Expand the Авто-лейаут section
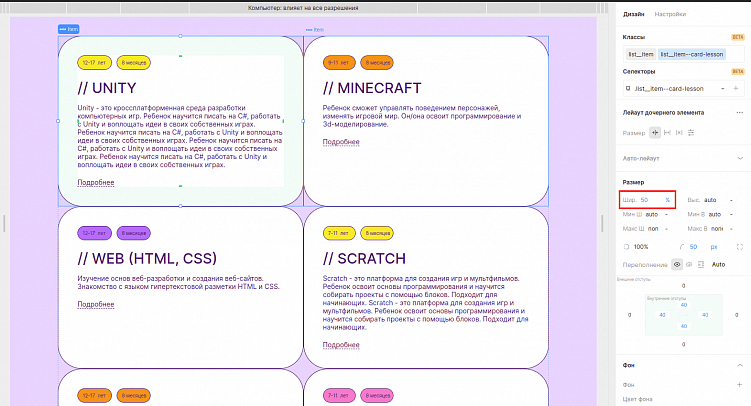Image resolution: width=751 pixels, height=406 pixels. (x=740, y=158)
